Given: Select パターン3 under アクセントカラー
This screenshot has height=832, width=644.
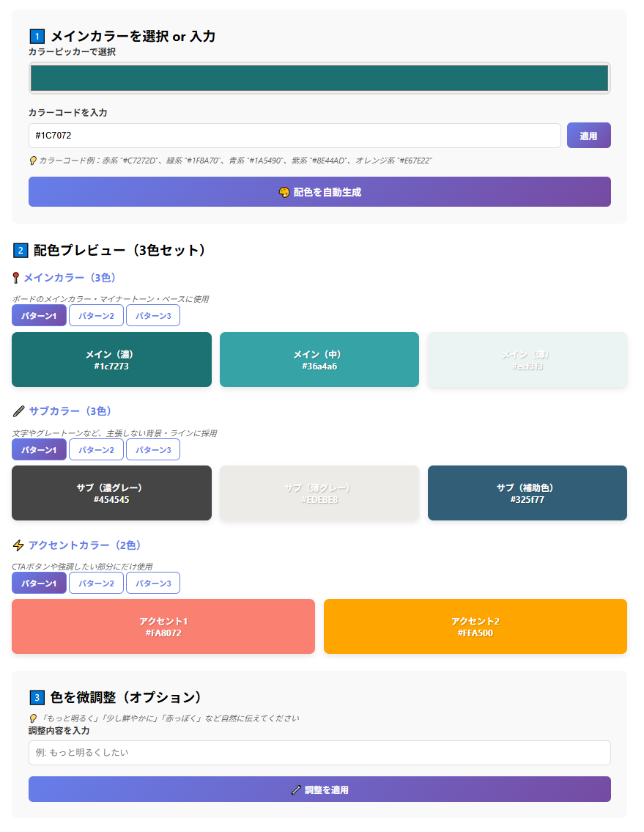Looking at the screenshot, I should click(153, 583).
